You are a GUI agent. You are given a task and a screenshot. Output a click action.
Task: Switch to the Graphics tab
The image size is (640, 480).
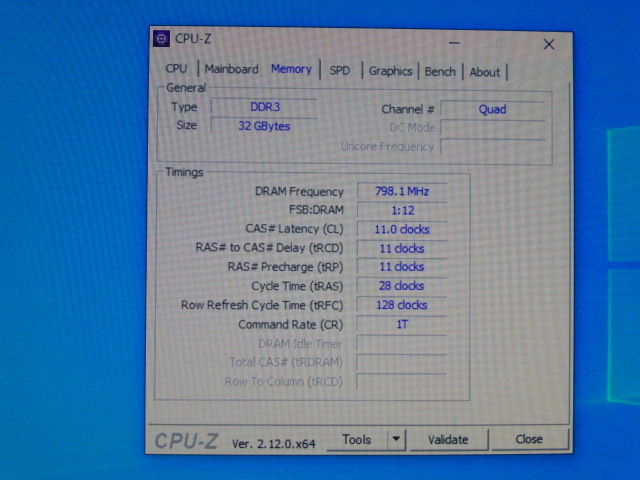[391, 71]
